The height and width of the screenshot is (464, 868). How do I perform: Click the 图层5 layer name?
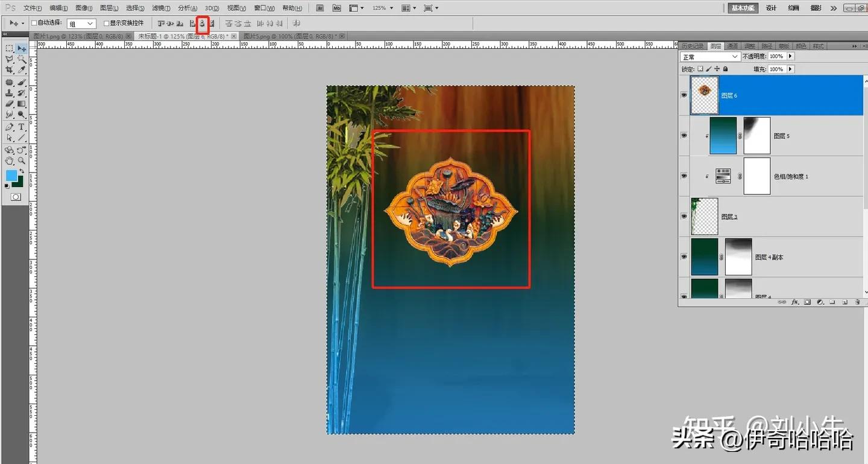pyautogui.click(x=782, y=136)
